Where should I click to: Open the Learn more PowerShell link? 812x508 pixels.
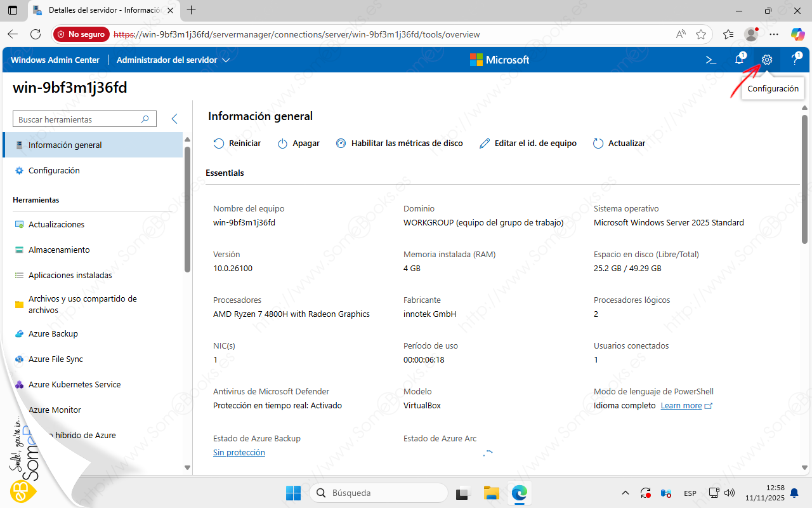click(681, 406)
